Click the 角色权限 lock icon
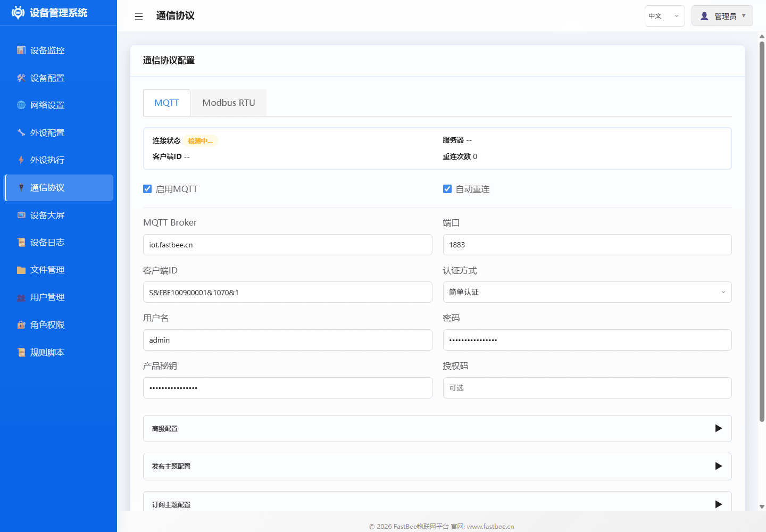Image resolution: width=766 pixels, height=532 pixels. tap(21, 325)
